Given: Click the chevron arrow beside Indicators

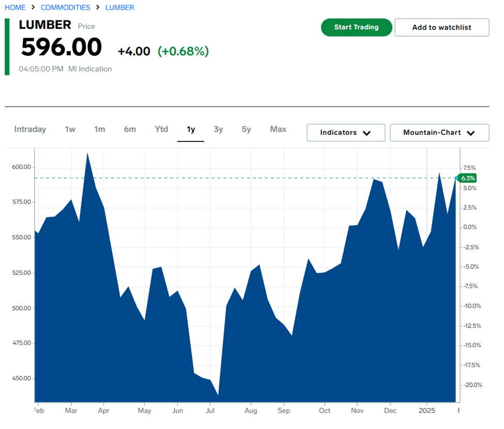Looking at the screenshot, I should coord(366,133).
